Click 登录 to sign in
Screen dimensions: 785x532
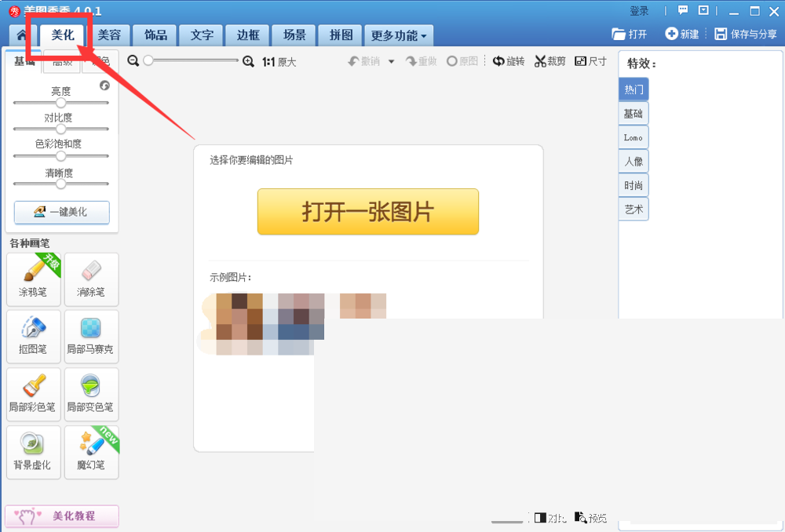(x=639, y=11)
